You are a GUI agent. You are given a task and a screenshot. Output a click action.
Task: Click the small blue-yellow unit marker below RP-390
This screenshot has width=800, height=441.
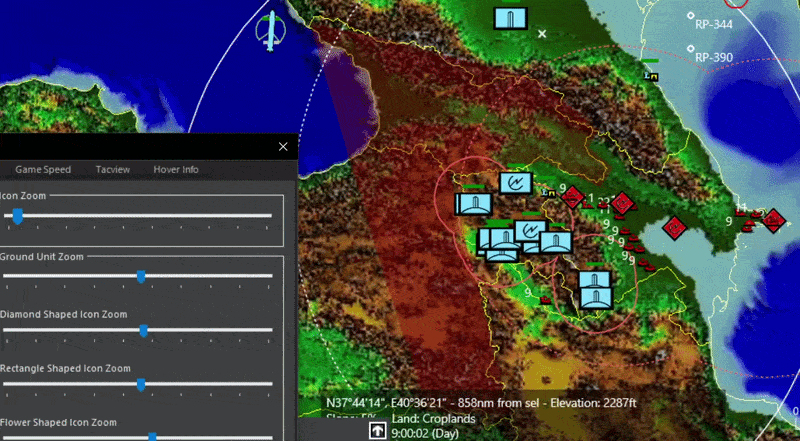coord(651,77)
